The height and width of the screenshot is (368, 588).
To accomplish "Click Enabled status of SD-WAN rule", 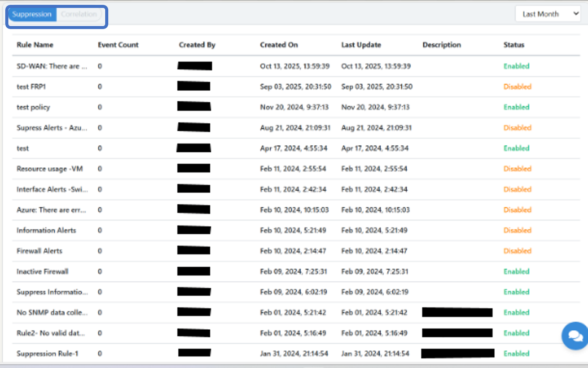I will pyautogui.click(x=516, y=66).
